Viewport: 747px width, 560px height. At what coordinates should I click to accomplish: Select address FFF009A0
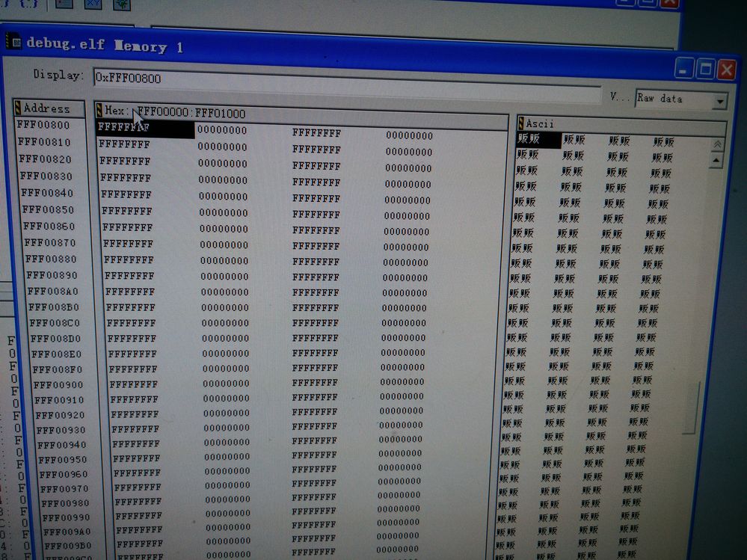pos(67,532)
